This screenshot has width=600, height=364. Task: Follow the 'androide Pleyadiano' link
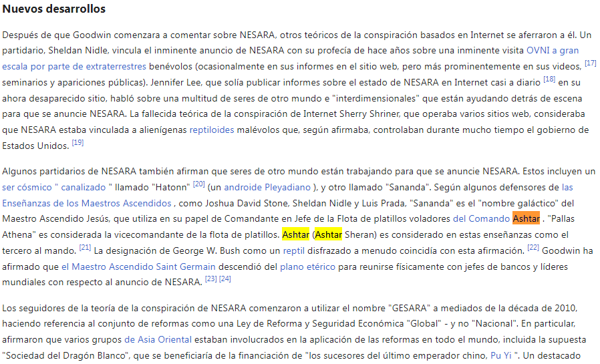(x=267, y=188)
